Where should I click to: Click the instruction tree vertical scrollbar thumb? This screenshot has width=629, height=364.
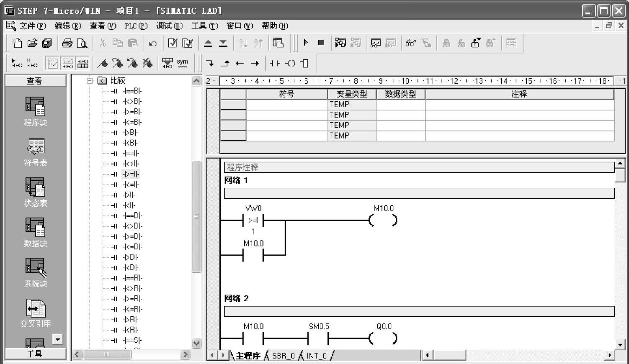(x=196, y=216)
